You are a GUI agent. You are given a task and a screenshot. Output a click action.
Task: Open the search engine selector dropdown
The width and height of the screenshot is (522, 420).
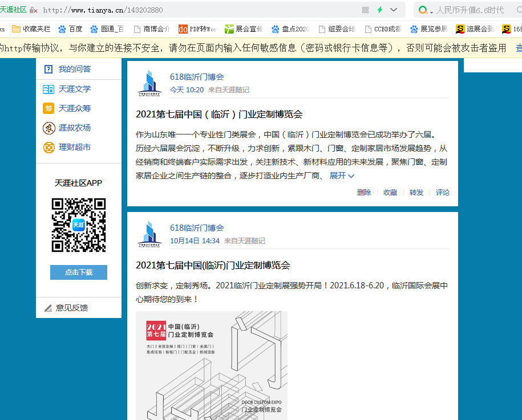(432, 11)
